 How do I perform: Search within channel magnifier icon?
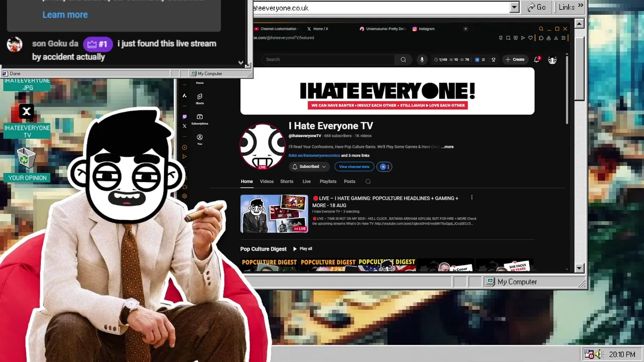tap(368, 182)
